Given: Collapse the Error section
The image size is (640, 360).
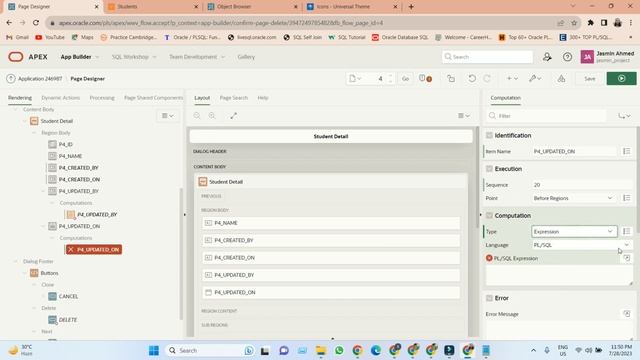Looking at the screenshot, I should pos(489,298).
